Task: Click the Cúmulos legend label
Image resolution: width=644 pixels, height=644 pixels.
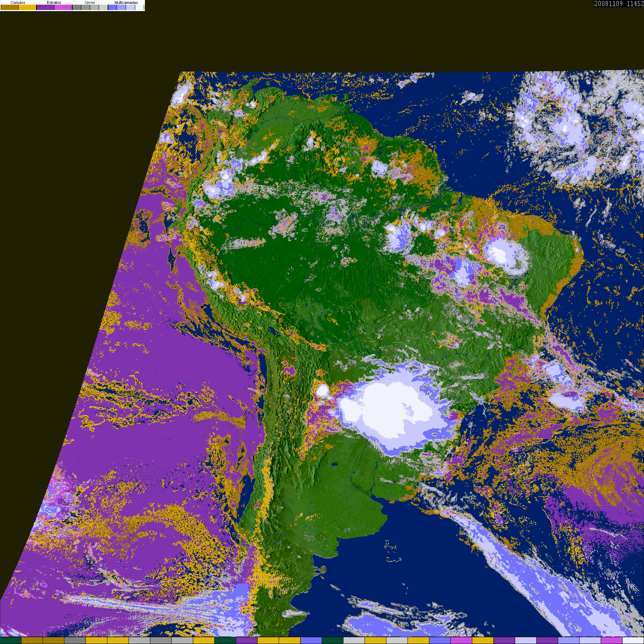Action: click(18, 3)
